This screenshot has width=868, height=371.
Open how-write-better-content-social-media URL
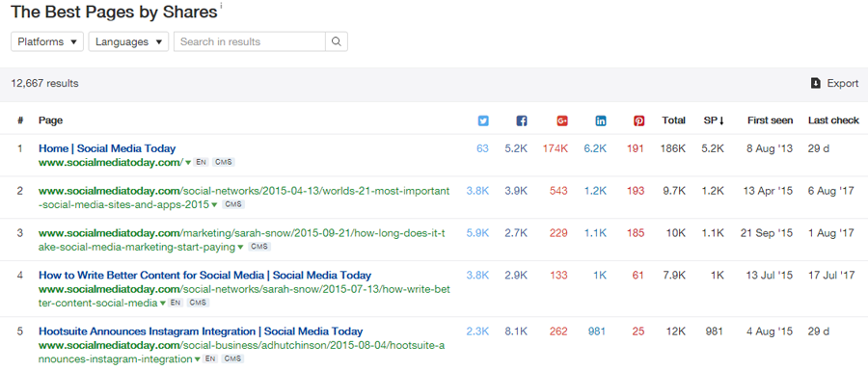(x=244, y=296)
